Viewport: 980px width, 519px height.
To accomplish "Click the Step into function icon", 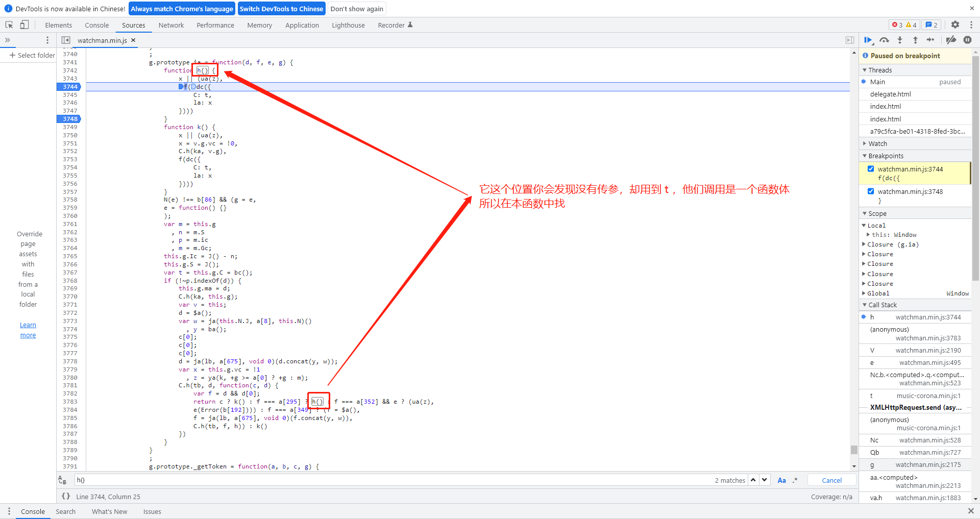I will click(900, 40).
